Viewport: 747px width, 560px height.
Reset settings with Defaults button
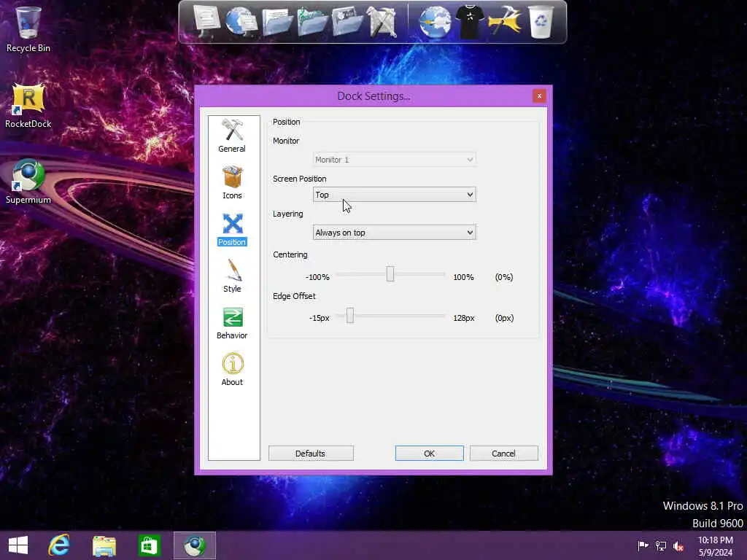pyautogui.click(x=311, y=454)
